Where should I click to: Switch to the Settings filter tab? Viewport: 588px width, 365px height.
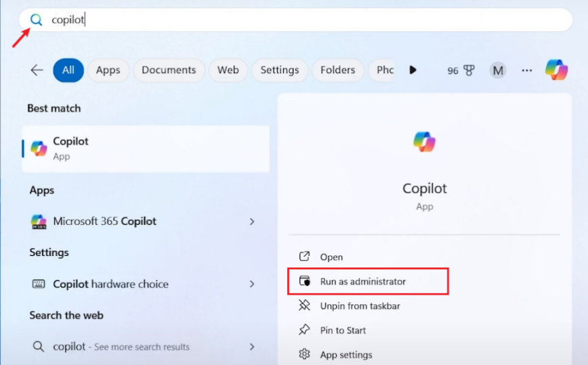click(x=280, y=70)
